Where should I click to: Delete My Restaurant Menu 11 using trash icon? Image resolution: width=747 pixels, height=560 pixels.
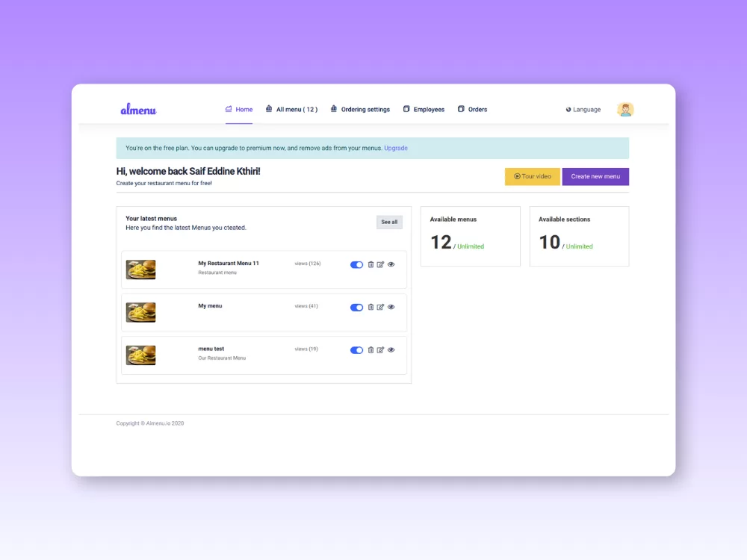[371, 264]
